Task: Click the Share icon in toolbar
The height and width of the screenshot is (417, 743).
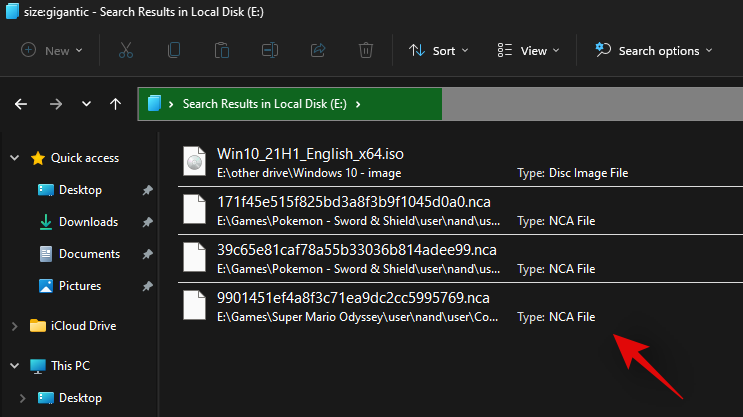Action: [318, 50]
